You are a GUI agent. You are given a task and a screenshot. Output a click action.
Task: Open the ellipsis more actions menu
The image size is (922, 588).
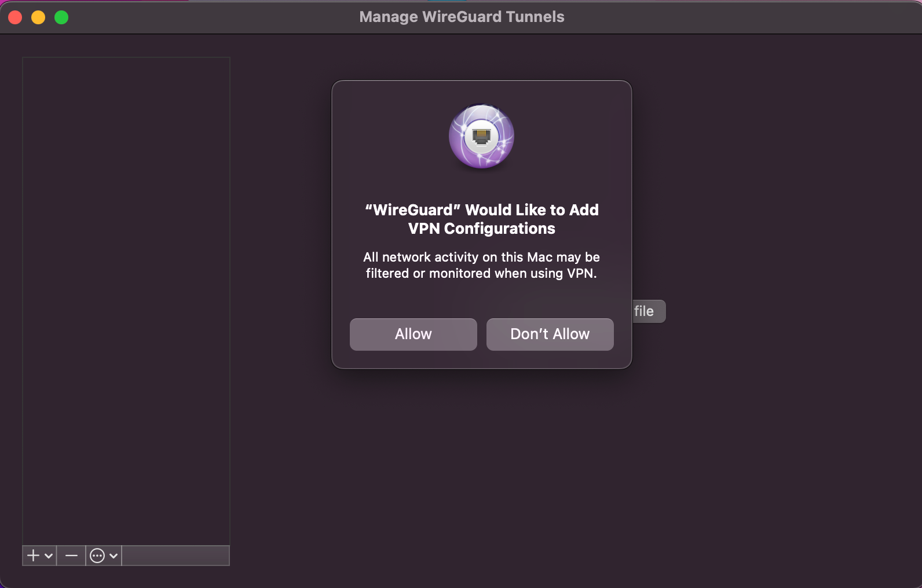click(x=97, y=556)
